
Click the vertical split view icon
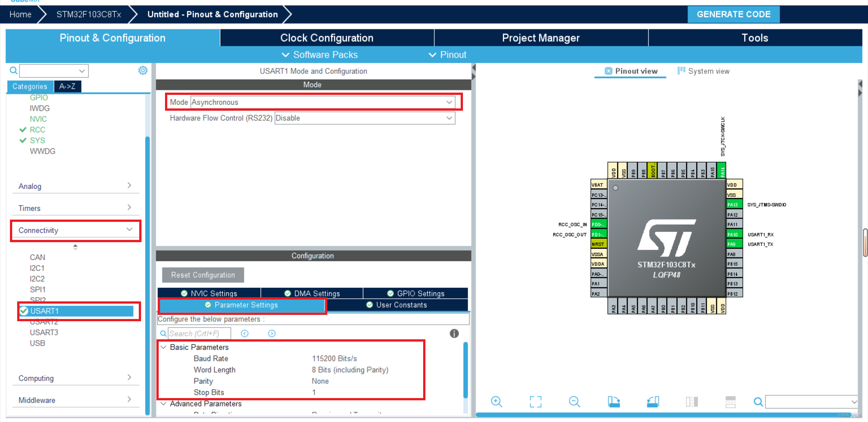click(x=692, y=401)
